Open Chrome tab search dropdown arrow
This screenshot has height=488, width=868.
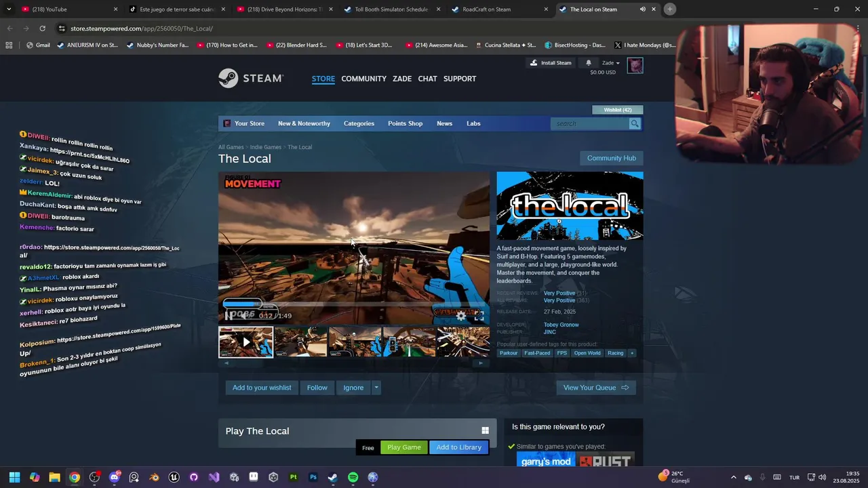[9, 9]
